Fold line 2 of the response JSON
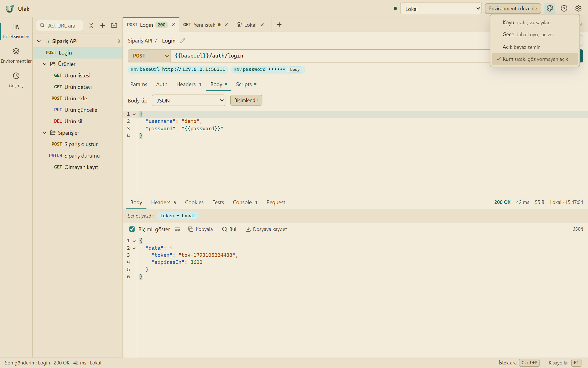 [134, 248]
